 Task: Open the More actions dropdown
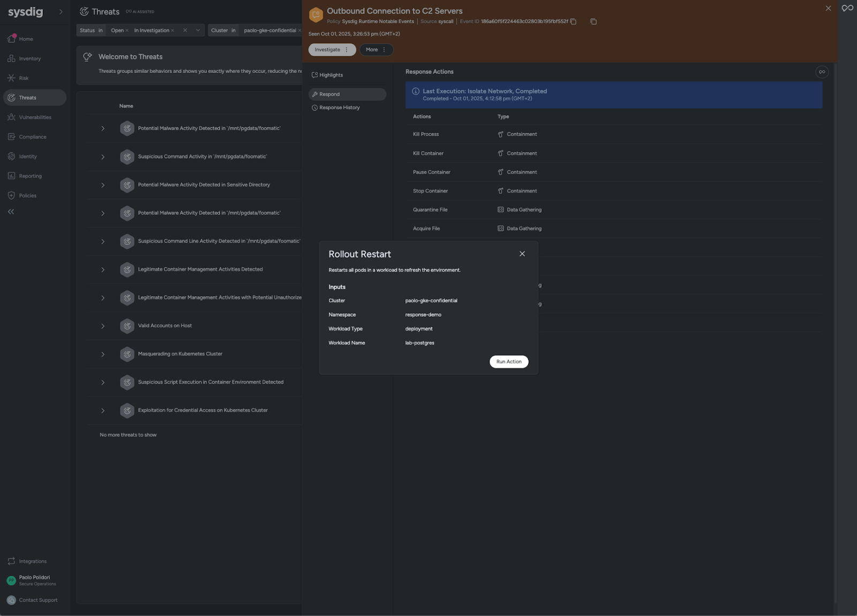pyautogui.click(x=376, y=50)
